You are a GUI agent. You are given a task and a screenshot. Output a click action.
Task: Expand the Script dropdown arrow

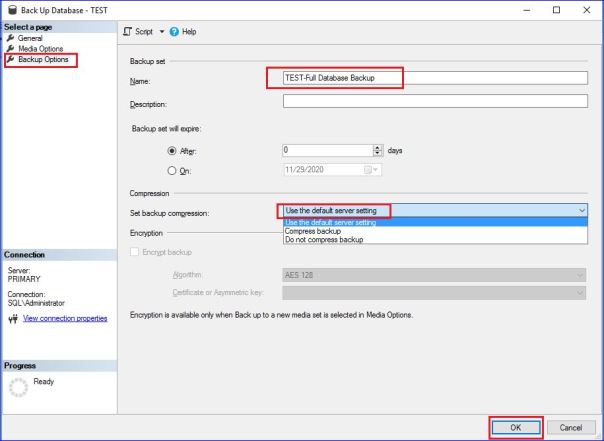coord(162,31)
